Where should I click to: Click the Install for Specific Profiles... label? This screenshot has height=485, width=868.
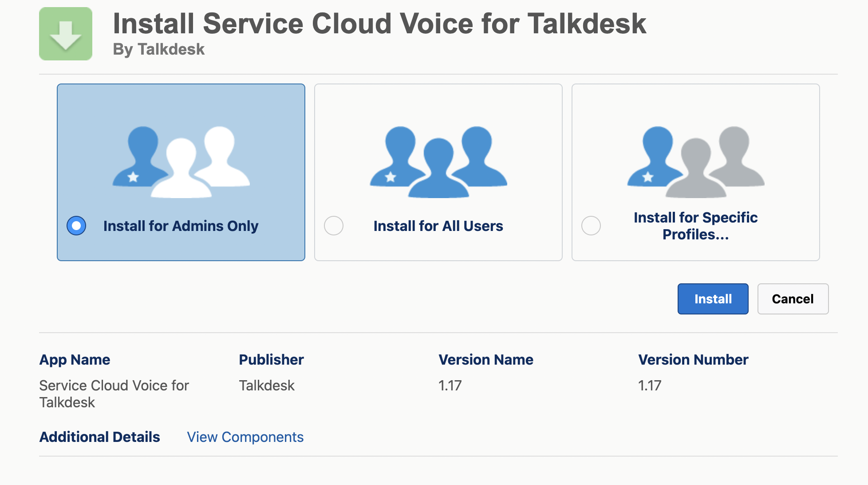695,226
